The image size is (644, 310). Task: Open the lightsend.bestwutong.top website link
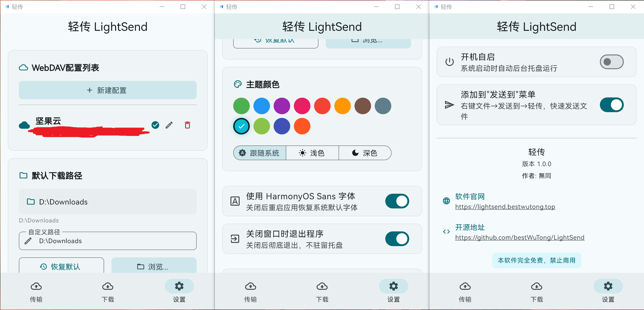505,207
